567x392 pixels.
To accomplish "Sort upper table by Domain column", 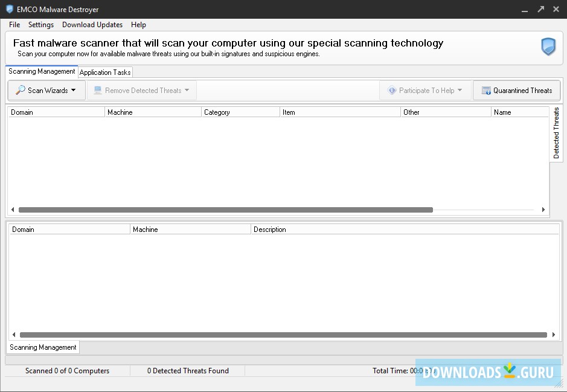I will pyautogui.click(x=56, y=112).
